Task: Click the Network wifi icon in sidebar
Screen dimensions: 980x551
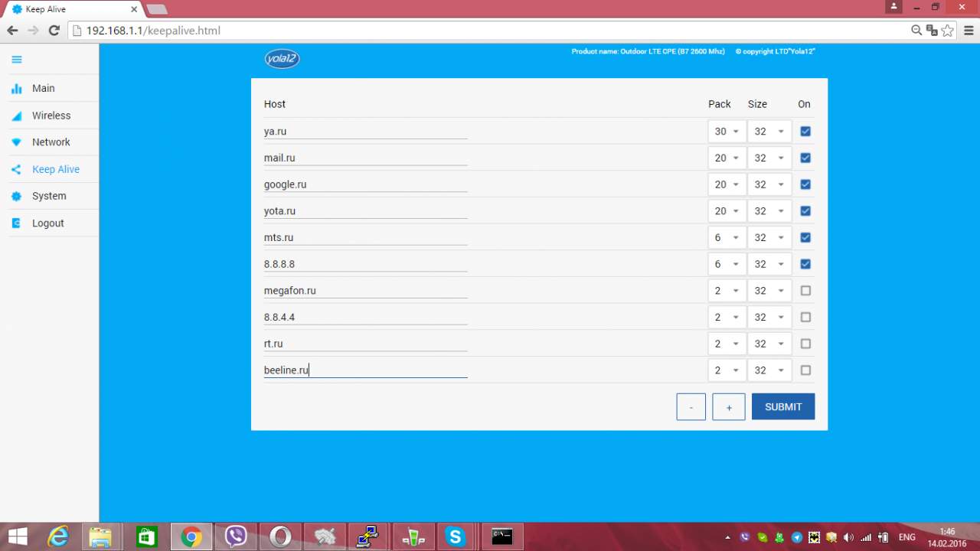Action: coord(17,142)
